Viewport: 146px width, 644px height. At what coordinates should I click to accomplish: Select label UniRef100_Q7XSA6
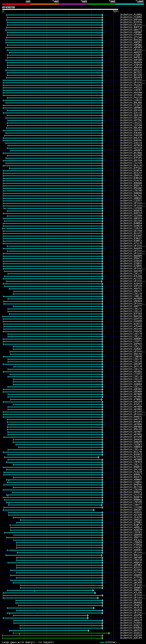click(131, 37)
